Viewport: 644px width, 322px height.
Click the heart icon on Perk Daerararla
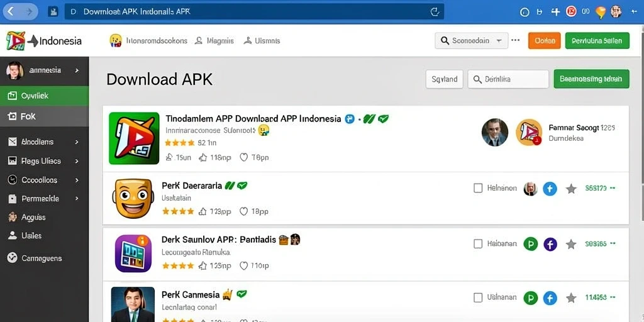coord(243,211)
